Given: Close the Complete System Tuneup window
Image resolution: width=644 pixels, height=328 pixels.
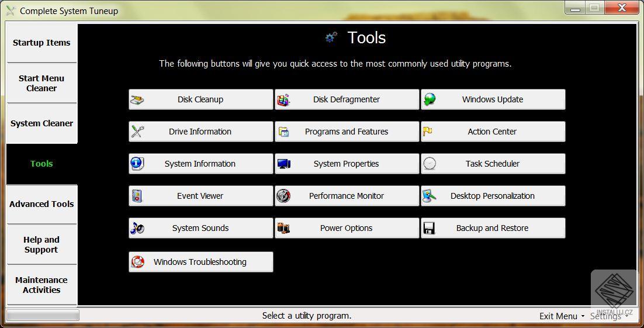Looking at the screenshot, I should (x=622, y=8).
